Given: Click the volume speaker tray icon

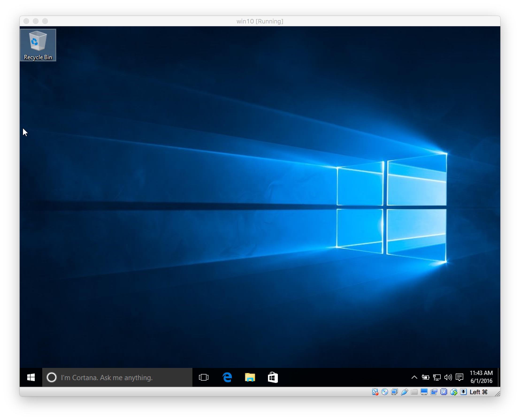Looking at the screenshot, I should click(448, 377).
